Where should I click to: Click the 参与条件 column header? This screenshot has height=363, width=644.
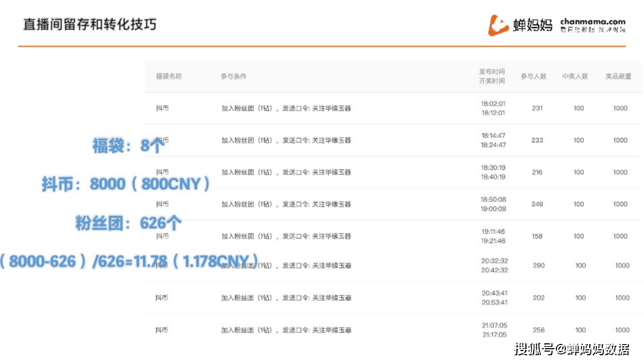click(x=233, y=76)
